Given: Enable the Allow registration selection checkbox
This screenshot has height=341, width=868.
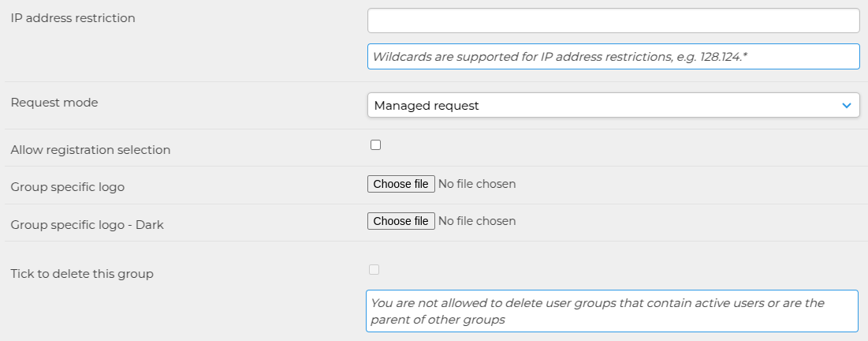Looking at the screenshot, I should point(376,144).
